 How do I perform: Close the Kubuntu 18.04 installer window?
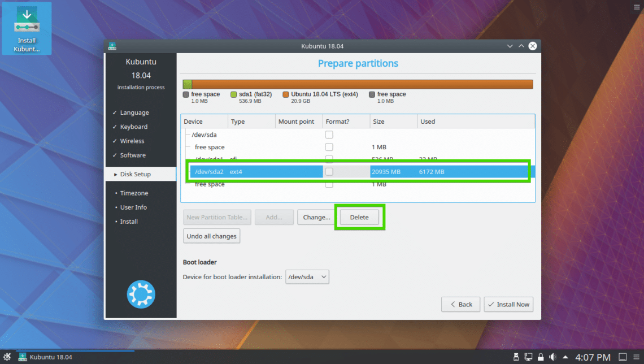pyautogui.click(x=533, y=46)
